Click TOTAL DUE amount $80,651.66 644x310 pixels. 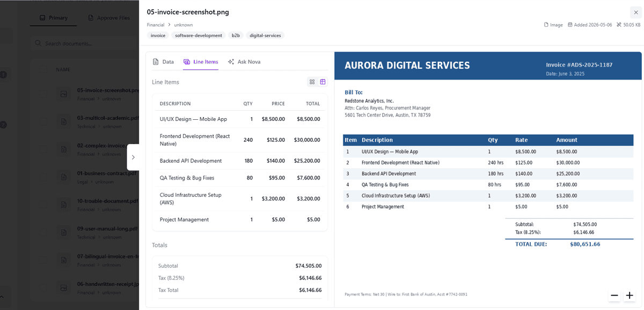585,244
